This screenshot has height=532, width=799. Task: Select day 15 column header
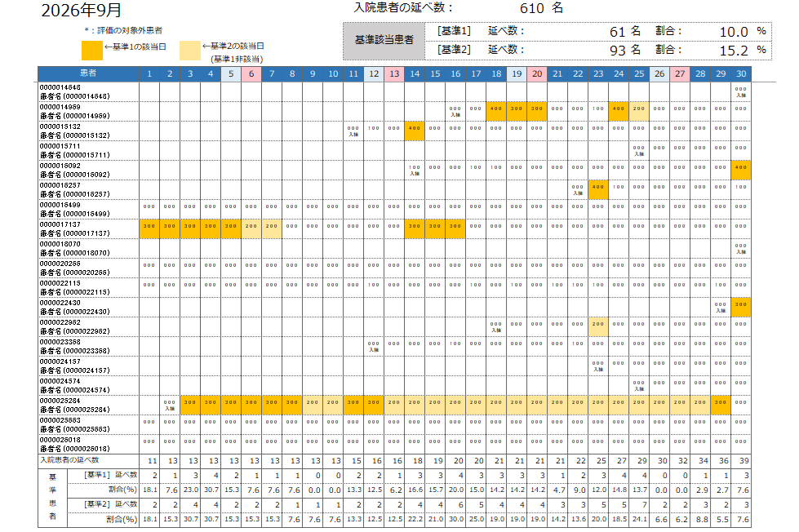pos(435,73)
